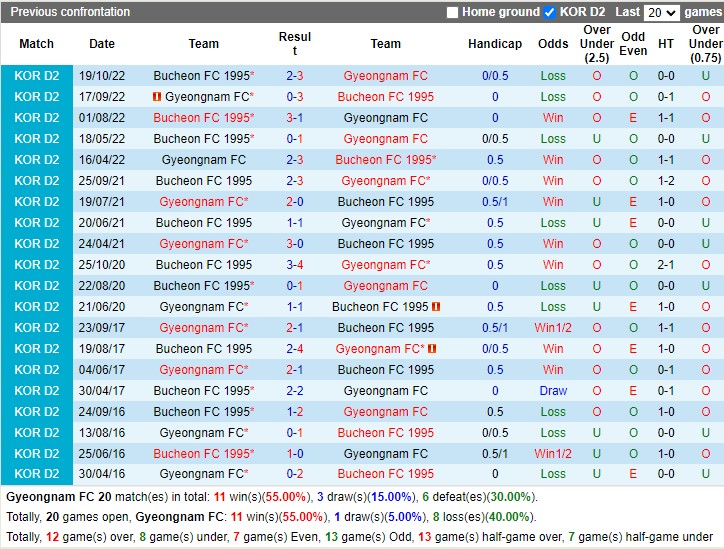Click the Win1/2 odds on the 23/09/17 row
The height and width of the screenshot is (549, 724).
pos(553,328)
